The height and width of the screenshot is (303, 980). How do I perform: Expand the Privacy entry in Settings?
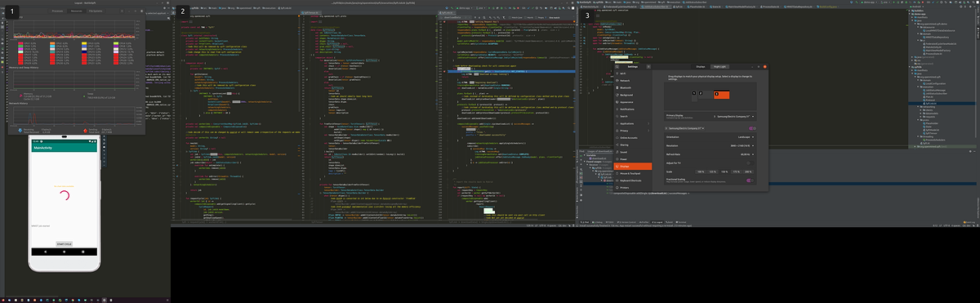[x=633, y=131]
